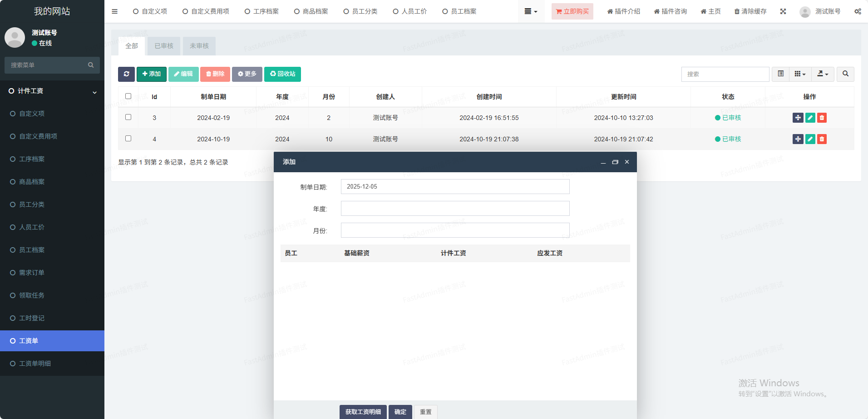The width and height of the screenshot is (868, 419).
Task: Click the refresh table icon button
Action: tap(126, 74)
